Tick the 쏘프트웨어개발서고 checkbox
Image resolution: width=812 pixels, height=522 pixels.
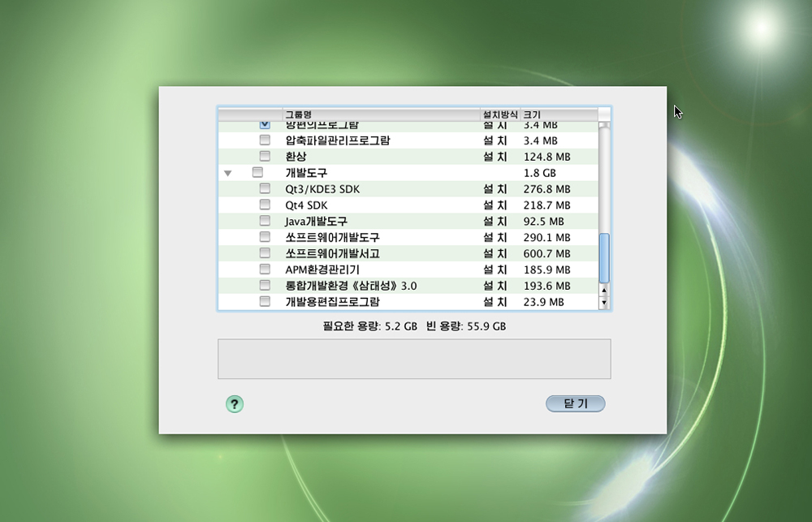point(265,252)
